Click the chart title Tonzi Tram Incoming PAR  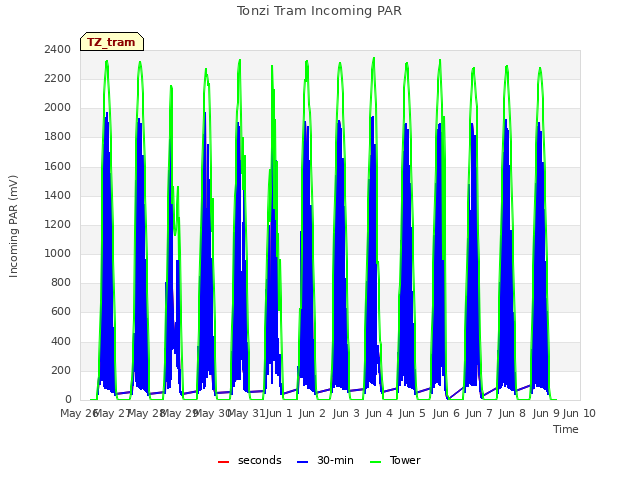(319, 11)
